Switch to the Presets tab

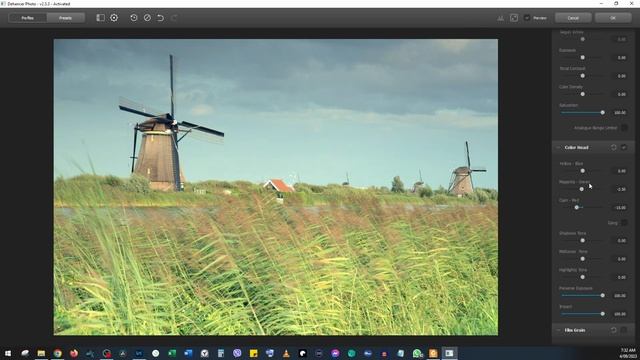65,18
